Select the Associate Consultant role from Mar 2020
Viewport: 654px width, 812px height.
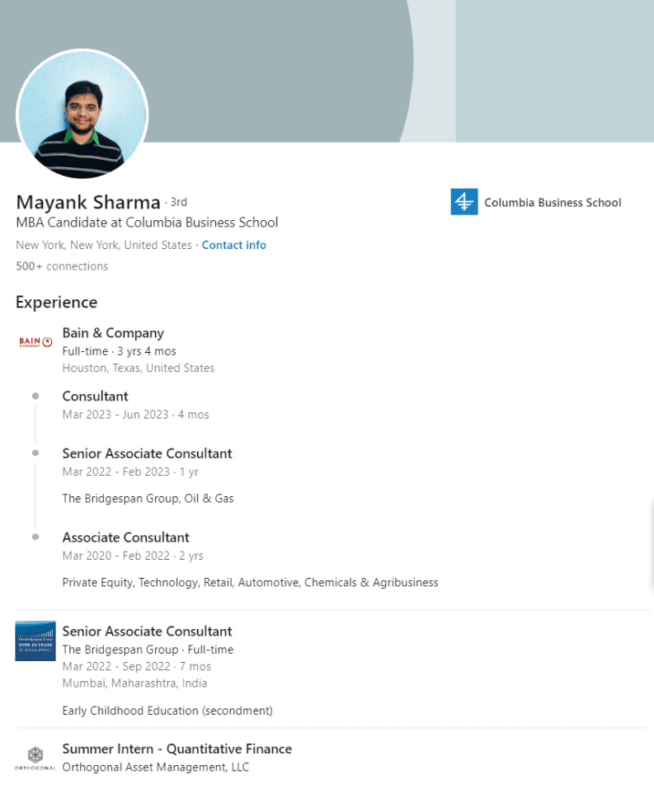(x=125, y=537)
